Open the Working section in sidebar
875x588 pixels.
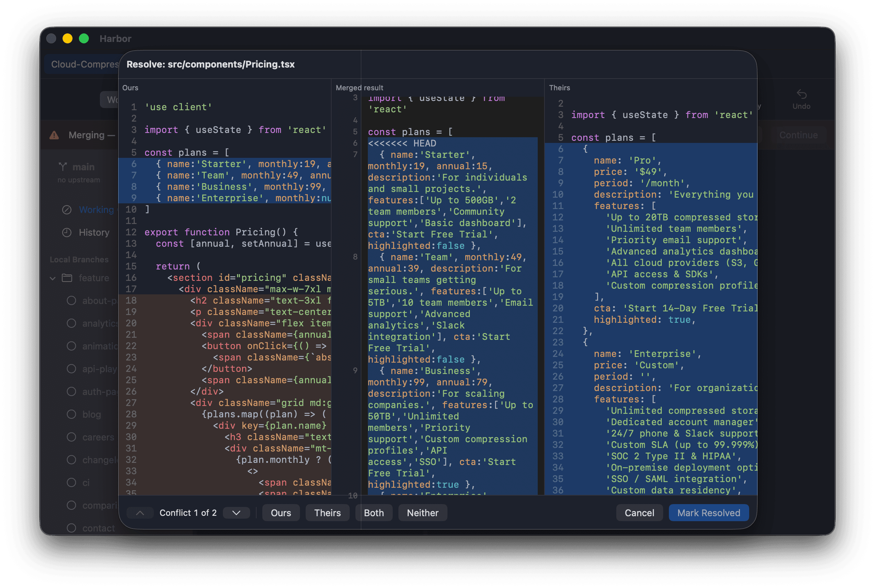[x=96, y=210]
